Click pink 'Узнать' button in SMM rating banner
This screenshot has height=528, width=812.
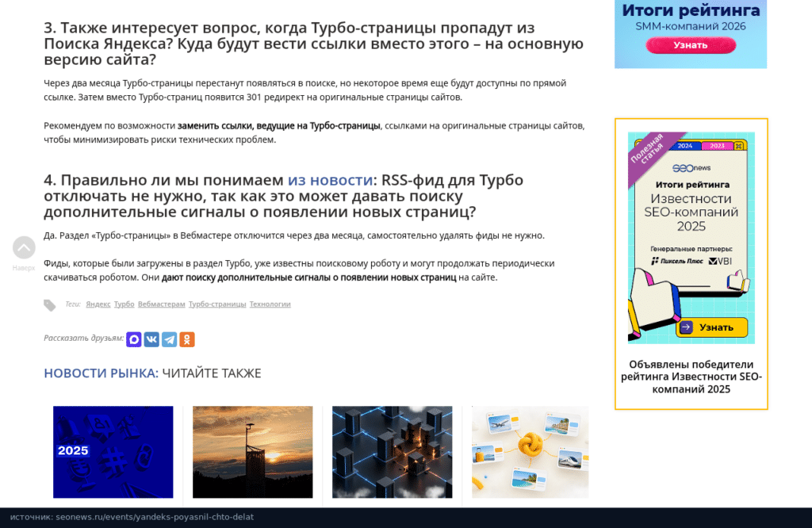(x=691, y=45)
